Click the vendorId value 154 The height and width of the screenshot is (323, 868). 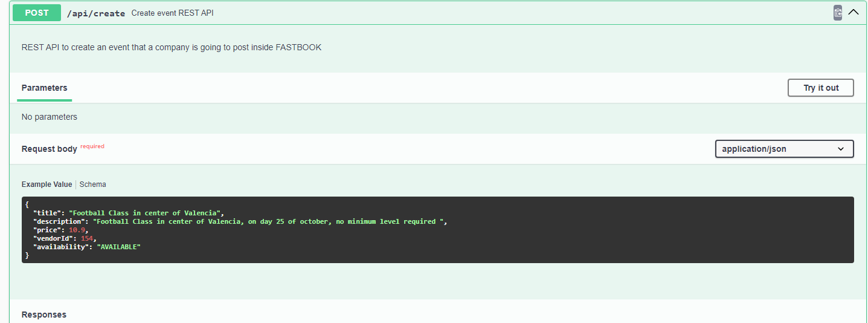pyautogui.click(x=87, y=238)
